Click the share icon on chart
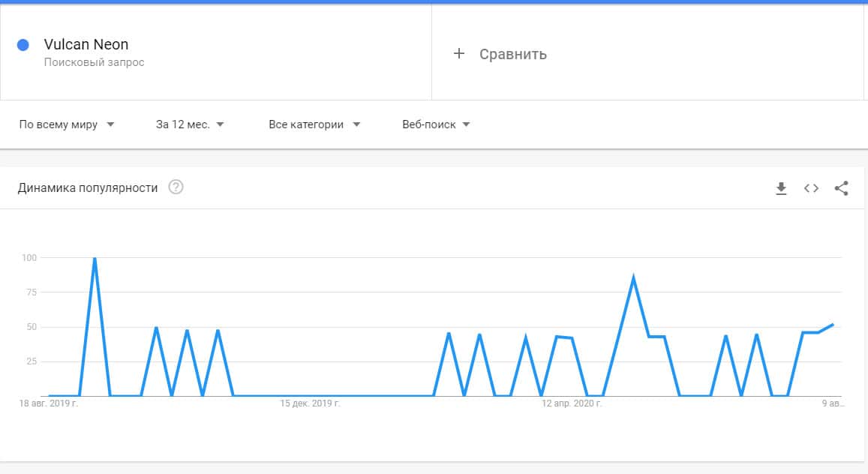This screenshot has height=474, width=868. (x=841, y=188)
